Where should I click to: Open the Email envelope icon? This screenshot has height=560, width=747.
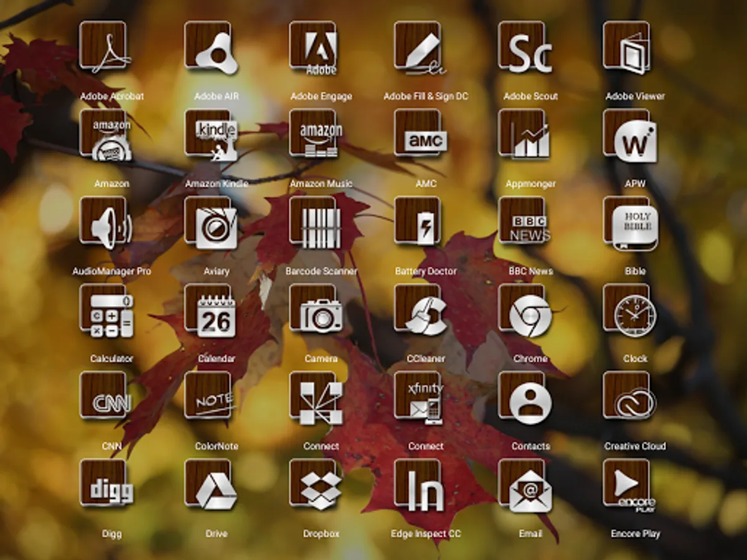pyautogui.click(x=525, y=486)
